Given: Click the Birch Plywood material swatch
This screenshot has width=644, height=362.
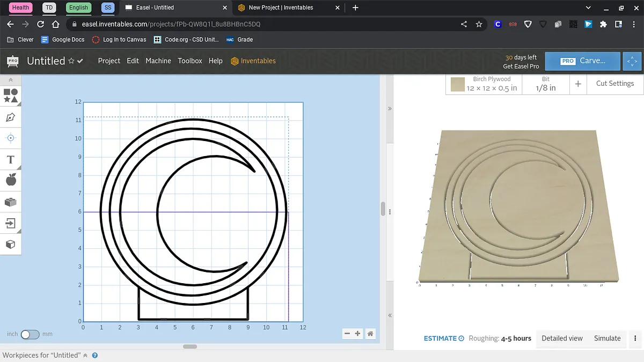Looking at the screenshot, I should point(458,84).
